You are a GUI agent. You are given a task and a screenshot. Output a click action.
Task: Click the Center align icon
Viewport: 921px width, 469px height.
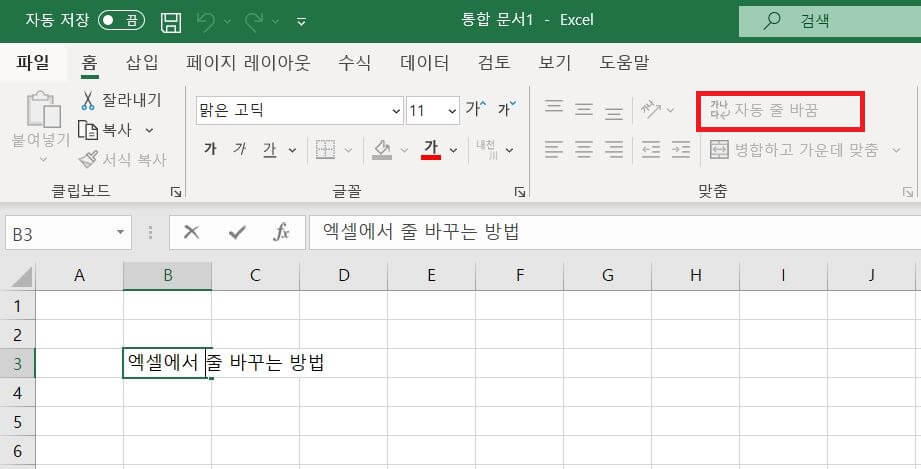pyautogui.click(x=583, y=150)
